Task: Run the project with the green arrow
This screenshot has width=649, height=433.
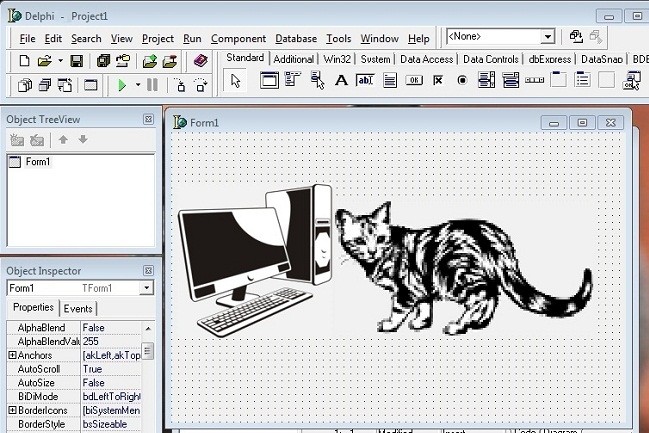Action: [122, 85]
